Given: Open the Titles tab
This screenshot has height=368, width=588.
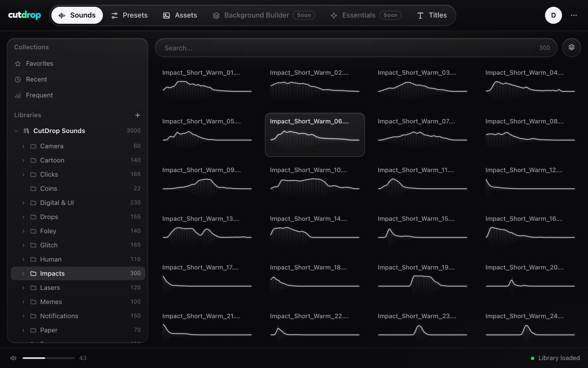Looking at the screenshot, I should click(432, 15).
